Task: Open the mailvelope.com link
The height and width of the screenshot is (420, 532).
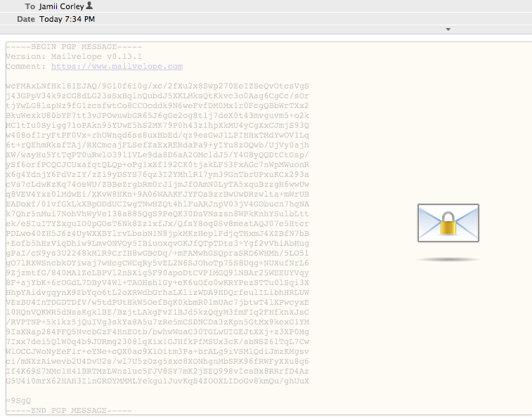Action: click(117, 67)
